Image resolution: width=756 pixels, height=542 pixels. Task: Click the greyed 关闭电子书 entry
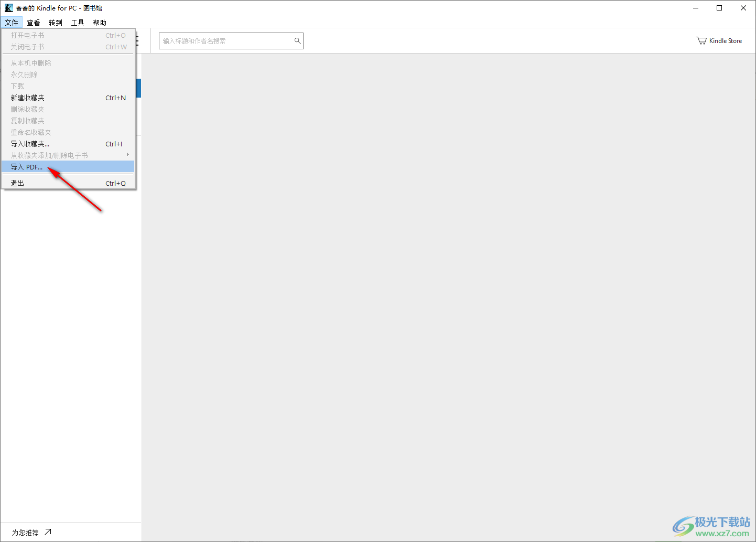coord(68,47)
